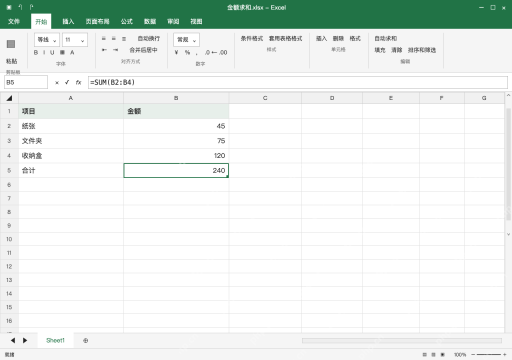Click the decrease indent arrow icon
Viewport: 512px width, 360px height.
(104, 50)
